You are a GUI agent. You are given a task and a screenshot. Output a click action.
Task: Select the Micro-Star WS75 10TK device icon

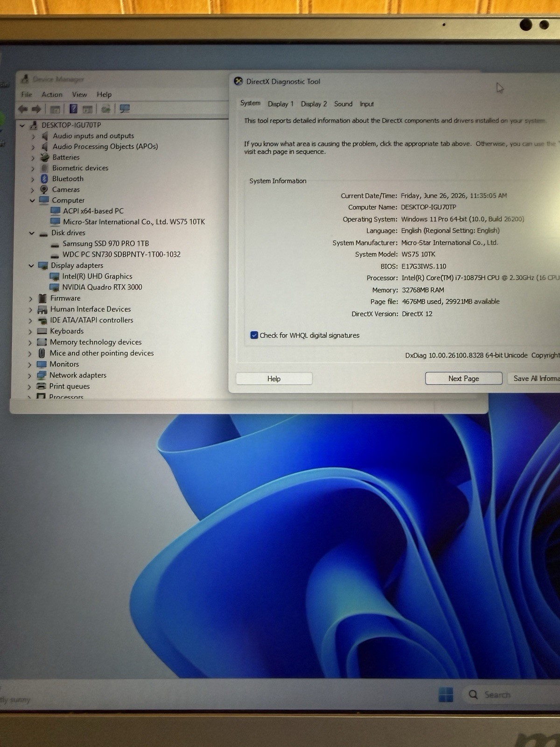[x=56, y=222]
